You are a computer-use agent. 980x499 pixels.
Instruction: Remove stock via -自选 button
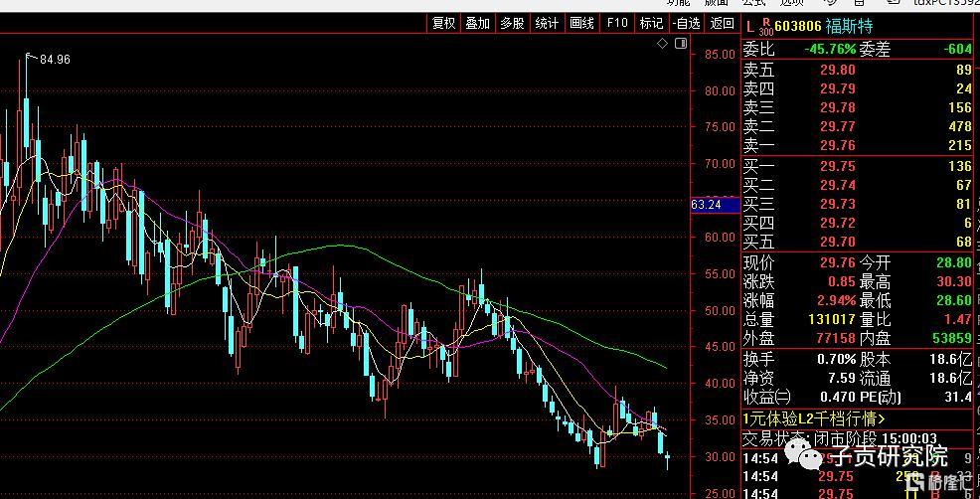coord(686,23)
